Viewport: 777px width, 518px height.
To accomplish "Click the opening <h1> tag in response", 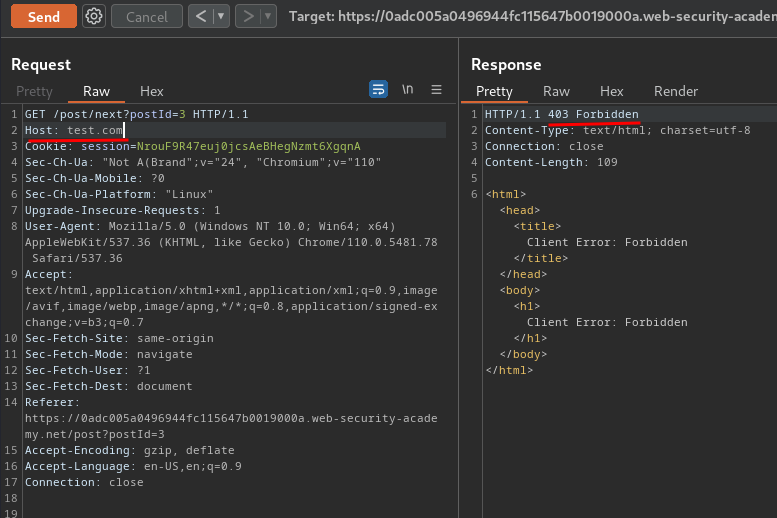I will click(x=527, y=306).
